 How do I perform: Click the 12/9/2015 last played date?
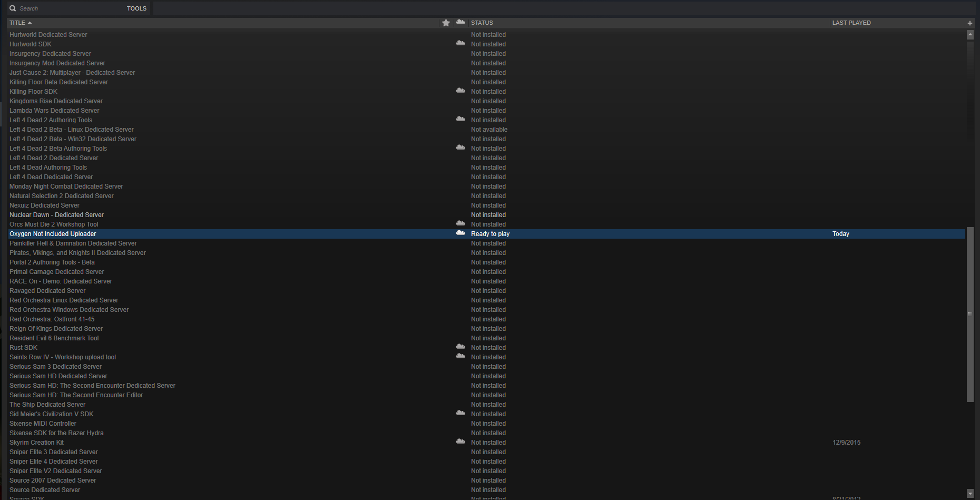pos(846,443)
